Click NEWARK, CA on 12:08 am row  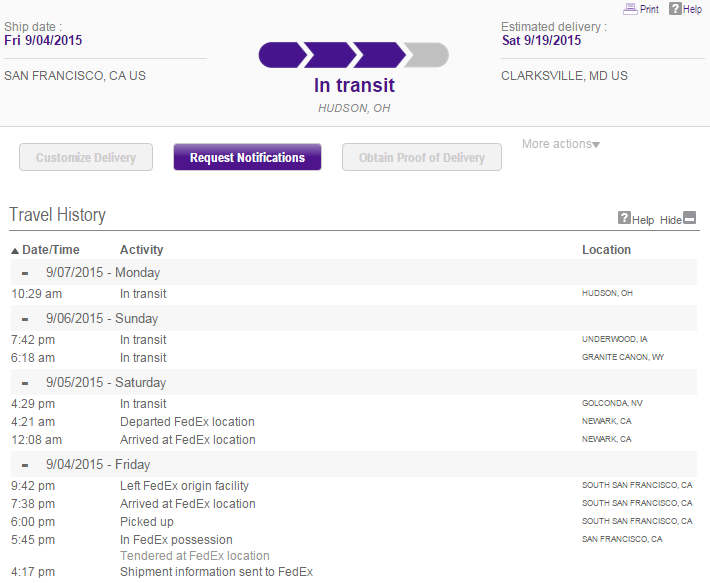point(606,439)
